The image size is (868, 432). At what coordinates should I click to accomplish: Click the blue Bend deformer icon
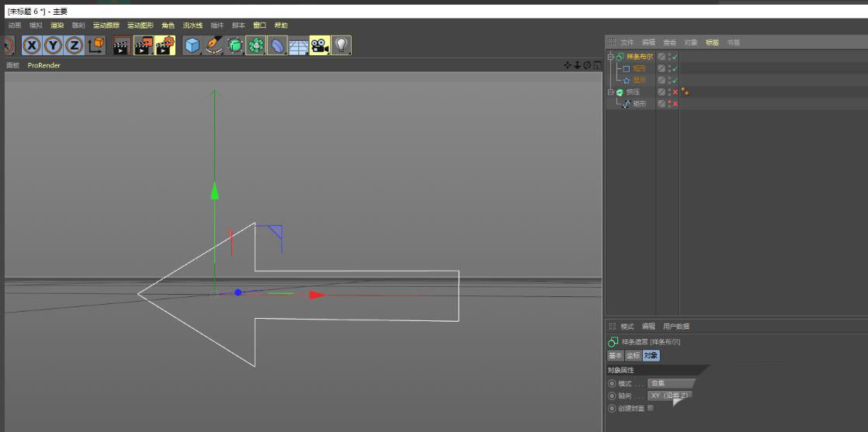click(x=277, y=46)
